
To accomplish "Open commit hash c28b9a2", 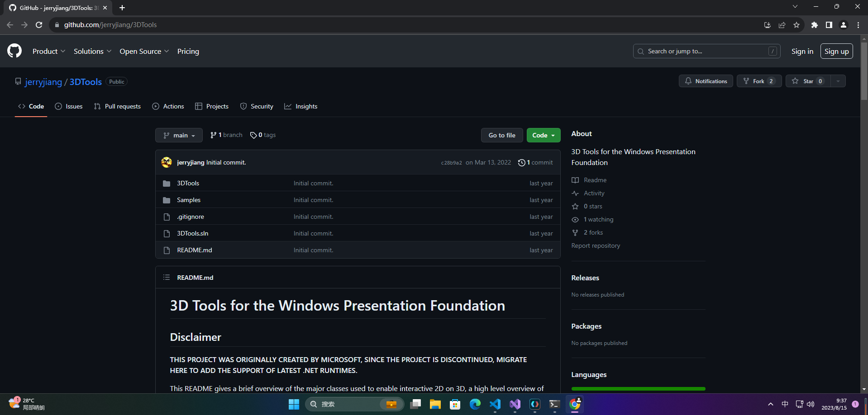I will click(451, 163).
